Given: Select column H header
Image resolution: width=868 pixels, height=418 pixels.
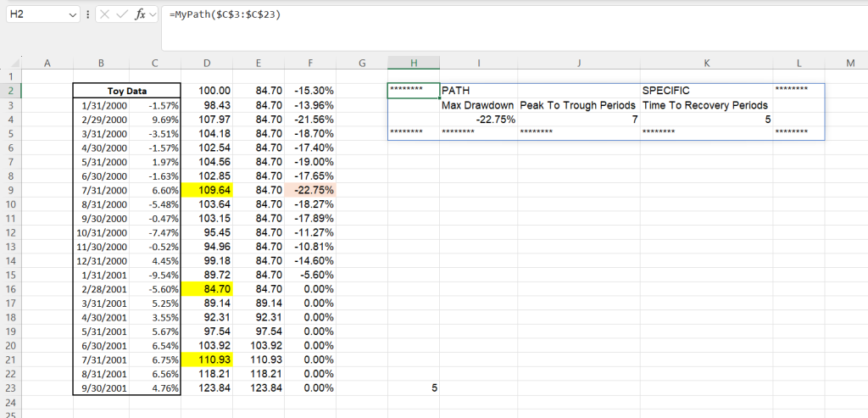Looking at the screenshot, I should [413, 63].
